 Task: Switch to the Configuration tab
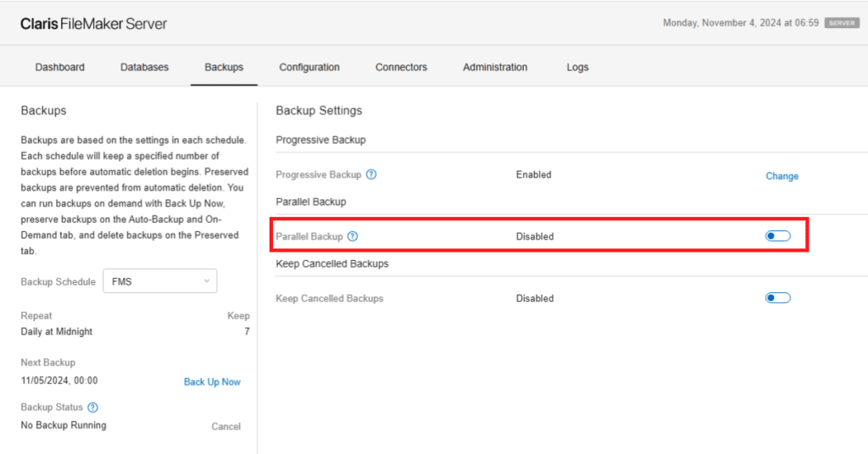pos(309,67)
